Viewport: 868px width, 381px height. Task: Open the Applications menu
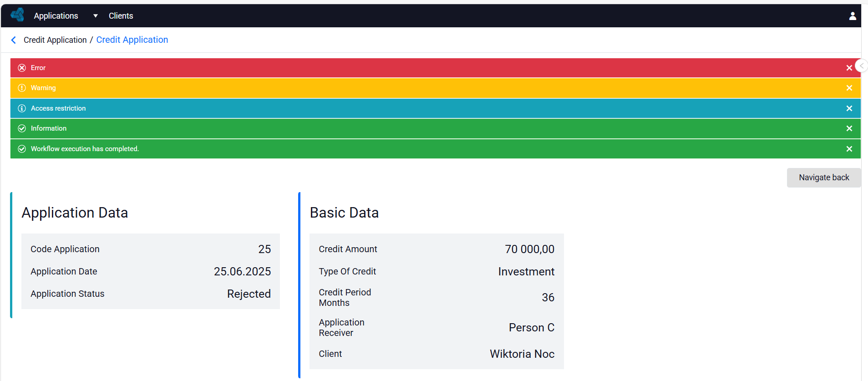[x=56, y=16]
